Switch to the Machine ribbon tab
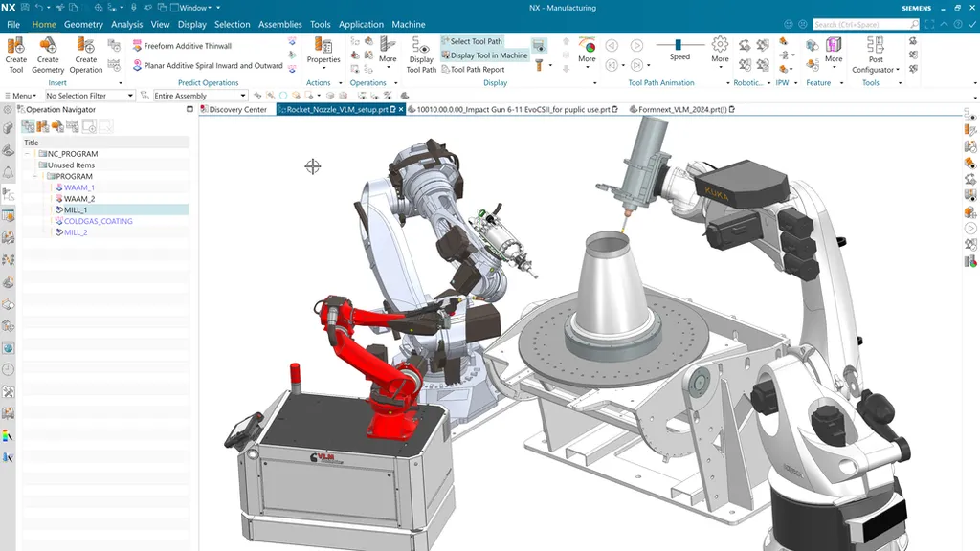980x551 pixels. [409, 24]
